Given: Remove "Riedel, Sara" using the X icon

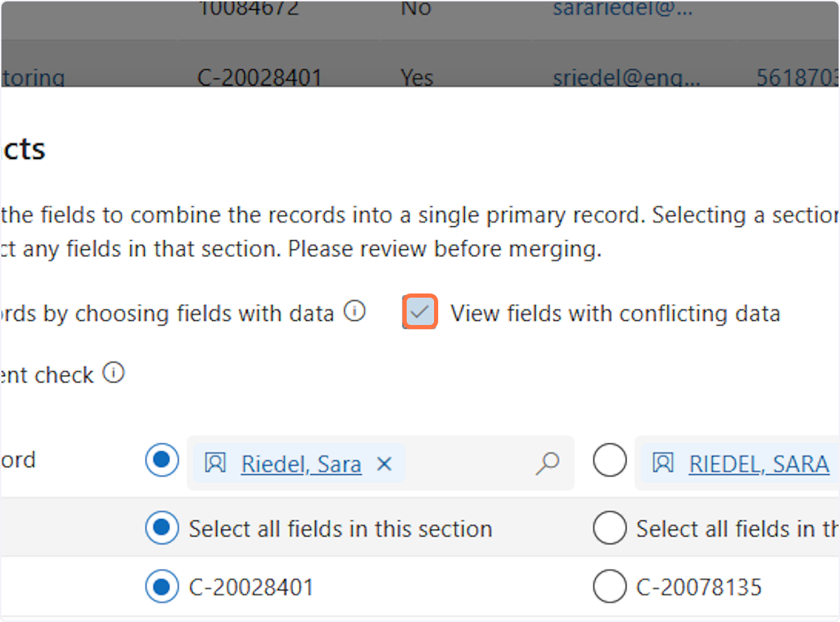Looking at the screenshot, I should (384, 464).
